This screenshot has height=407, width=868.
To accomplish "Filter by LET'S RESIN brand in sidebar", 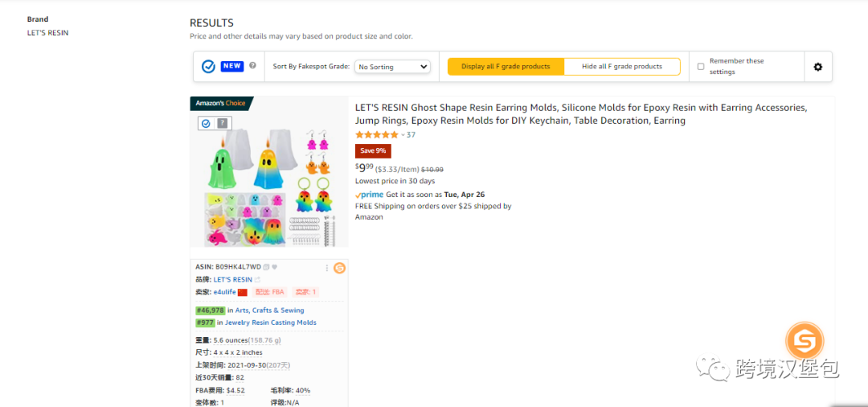I will pyautogui.click(x=47, y=33).
